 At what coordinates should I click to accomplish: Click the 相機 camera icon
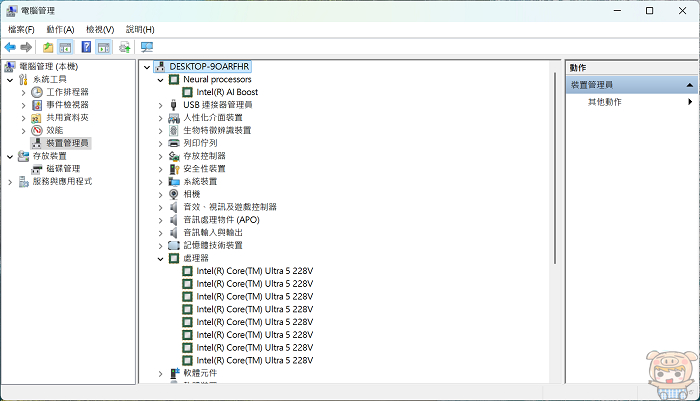174,194
